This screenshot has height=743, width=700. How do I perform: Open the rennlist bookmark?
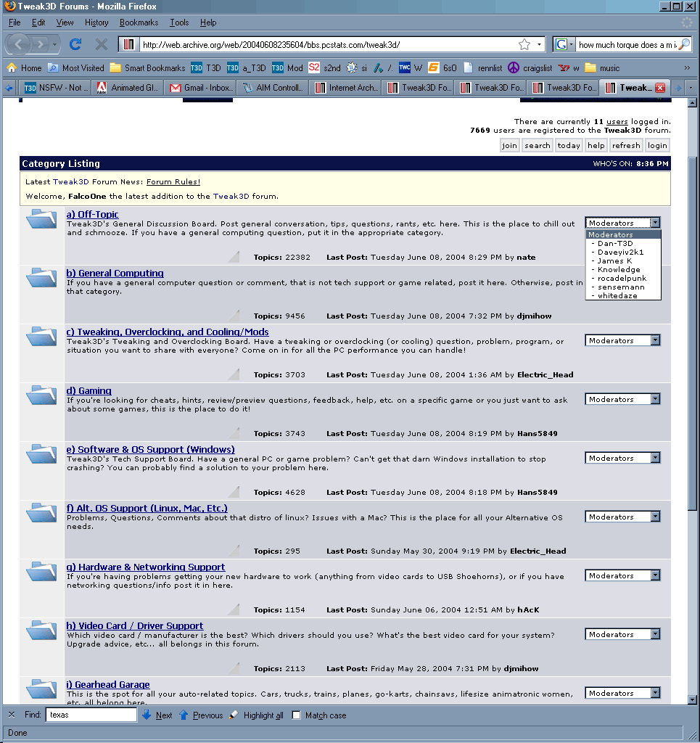pos(482,67)
